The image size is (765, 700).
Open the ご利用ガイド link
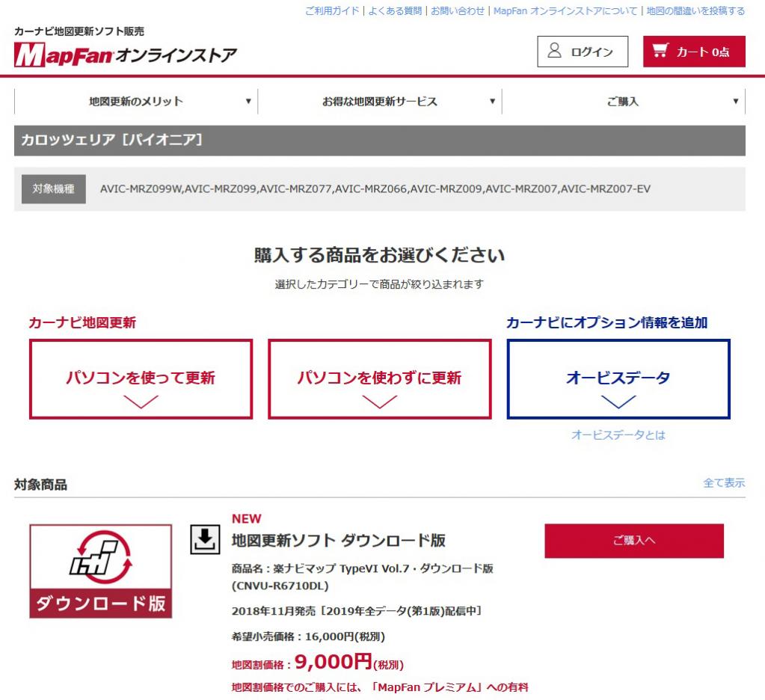coord(332,10)
